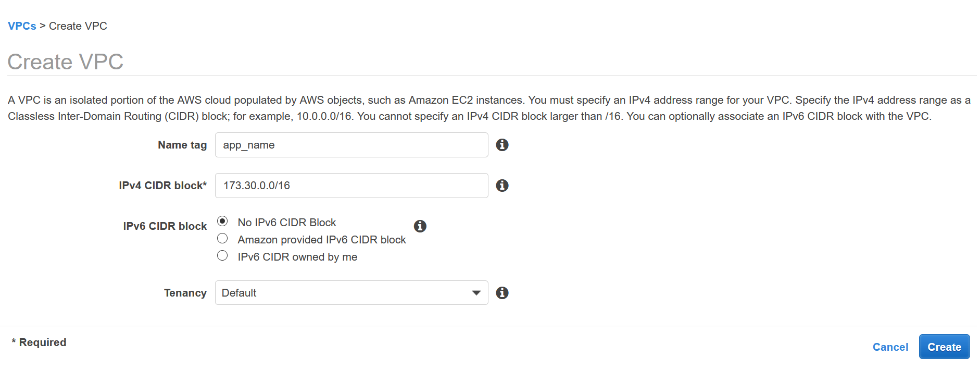Click the IPv6 CIDR block info icon
This screenshot has height=369, width=980.
point(420,226)
